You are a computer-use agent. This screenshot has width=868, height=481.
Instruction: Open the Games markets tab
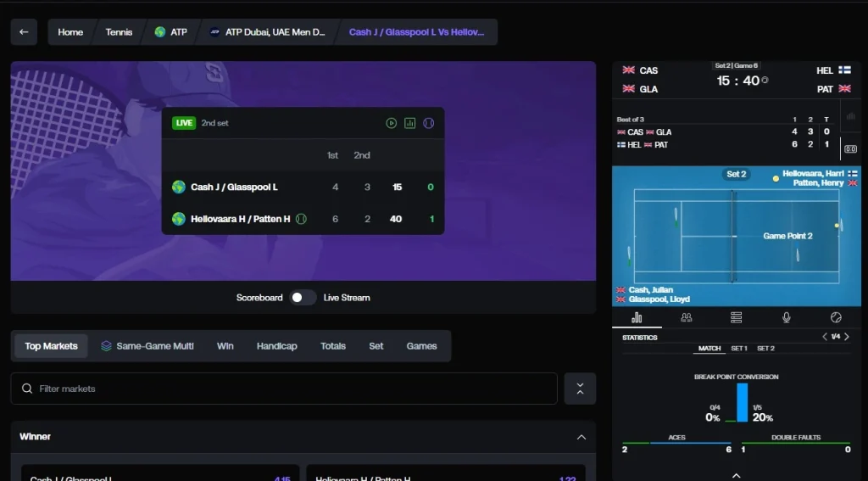(x=422, y=346)
